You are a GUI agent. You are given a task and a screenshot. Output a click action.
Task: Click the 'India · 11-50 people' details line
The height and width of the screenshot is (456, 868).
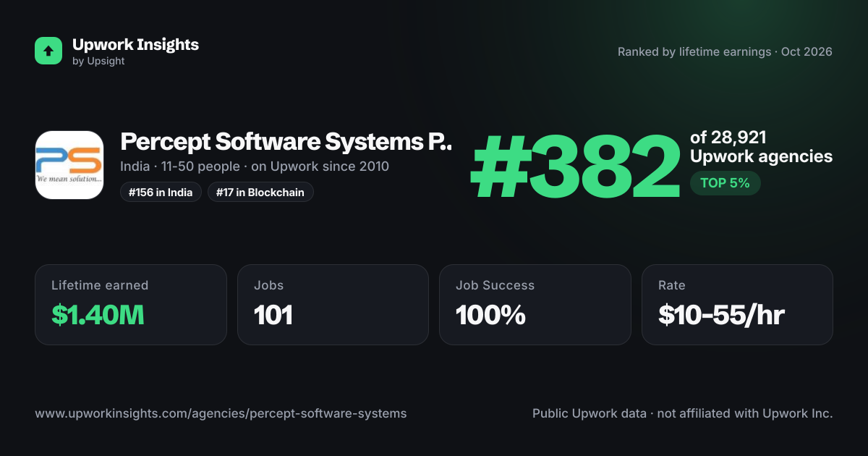(255, 166)
